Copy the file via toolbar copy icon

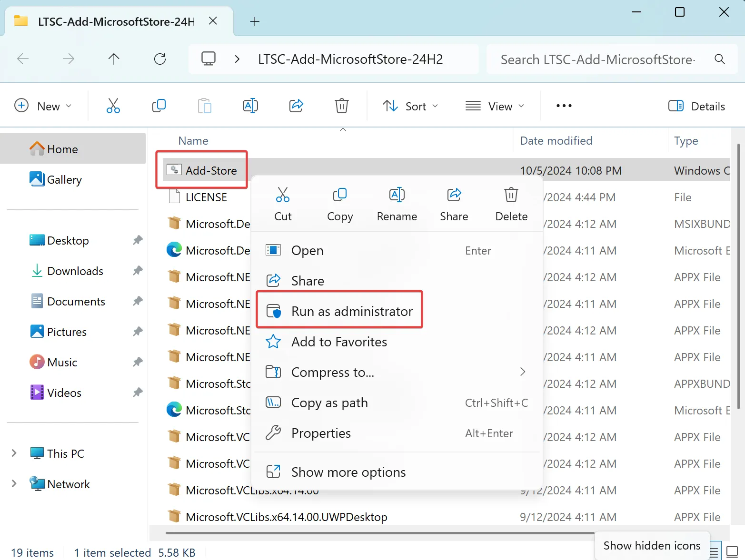159,106
